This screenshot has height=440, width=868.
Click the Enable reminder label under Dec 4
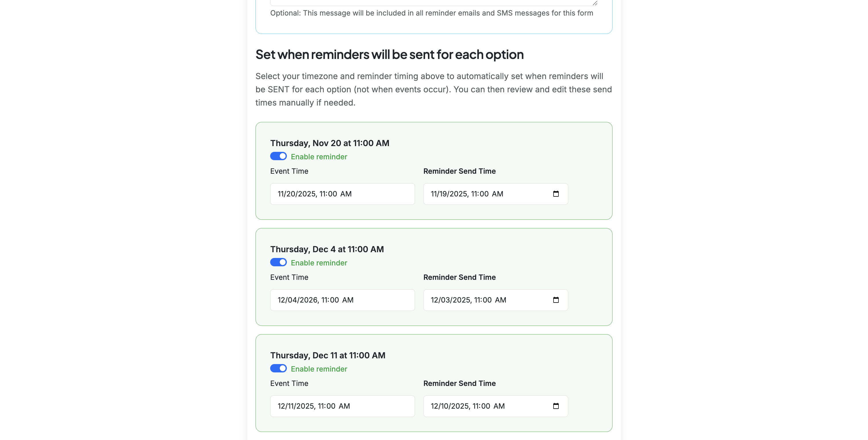tap(319, 262)
